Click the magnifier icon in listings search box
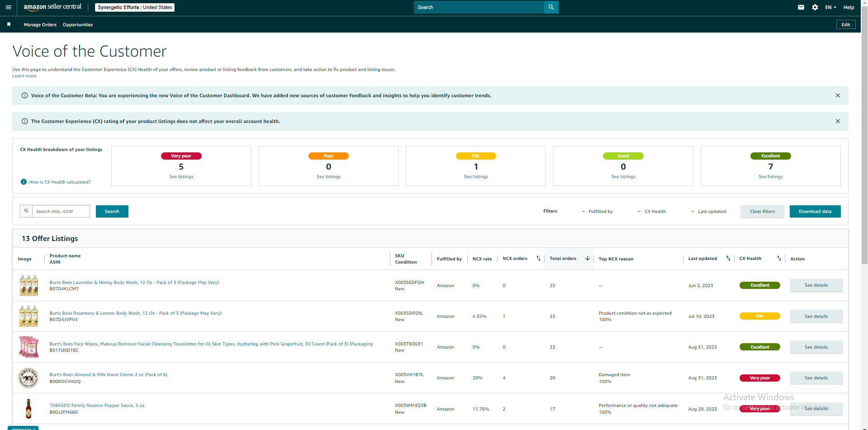This screenshot has height=430, width=868. pos(26,211)
